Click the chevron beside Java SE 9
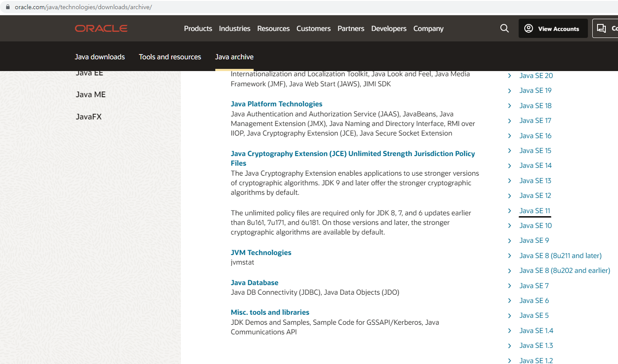 click(509, 240)
